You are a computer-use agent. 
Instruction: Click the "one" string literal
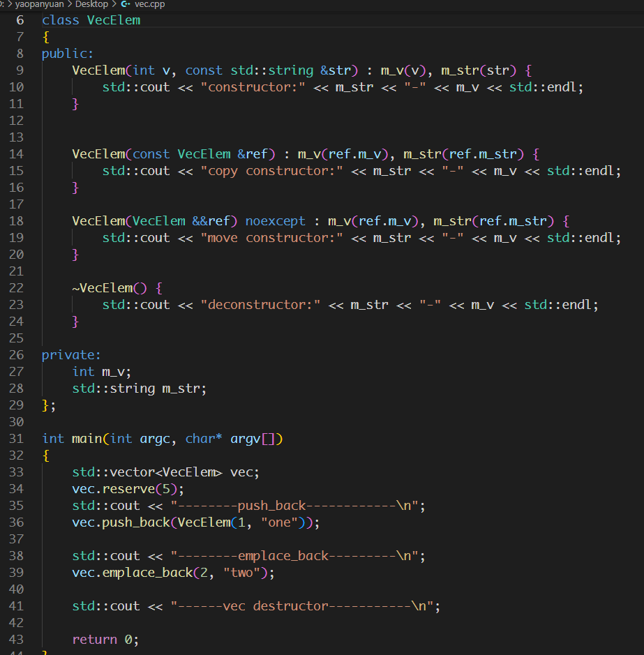280,522
